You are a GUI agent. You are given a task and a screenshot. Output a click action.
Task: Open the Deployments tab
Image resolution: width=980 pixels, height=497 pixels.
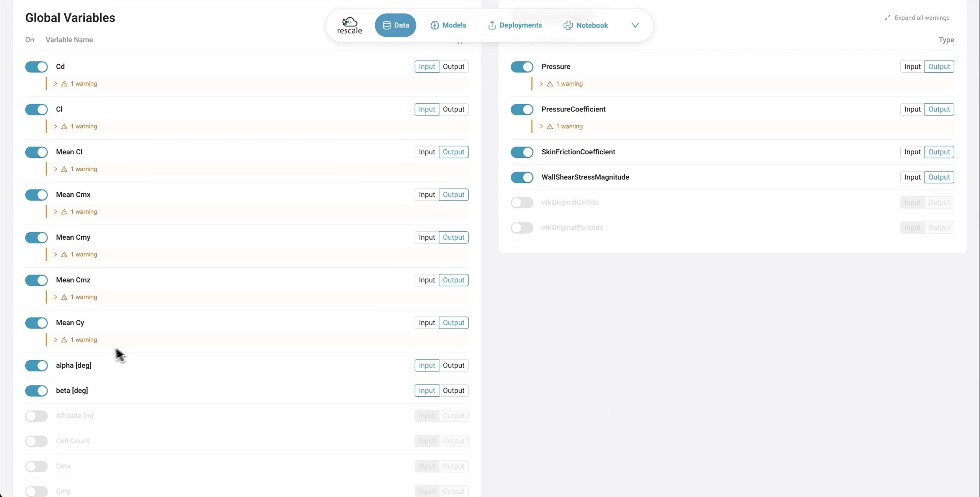[x=515, y=25]
